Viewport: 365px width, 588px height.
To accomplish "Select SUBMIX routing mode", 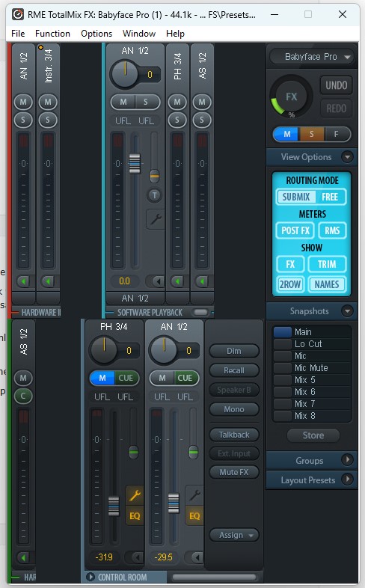I will pos(295,197).
